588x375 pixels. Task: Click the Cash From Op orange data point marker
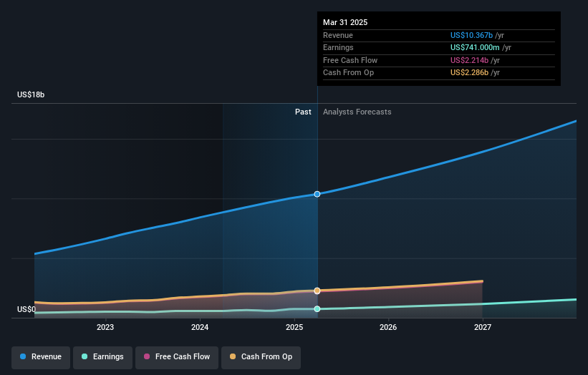(x=317, y=291)
